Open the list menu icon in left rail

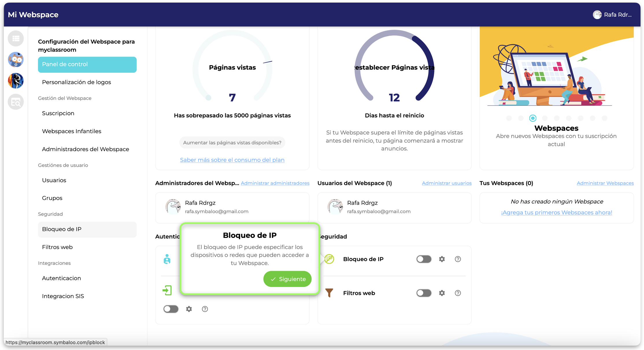pyautogui.click(x=16, y=38)
